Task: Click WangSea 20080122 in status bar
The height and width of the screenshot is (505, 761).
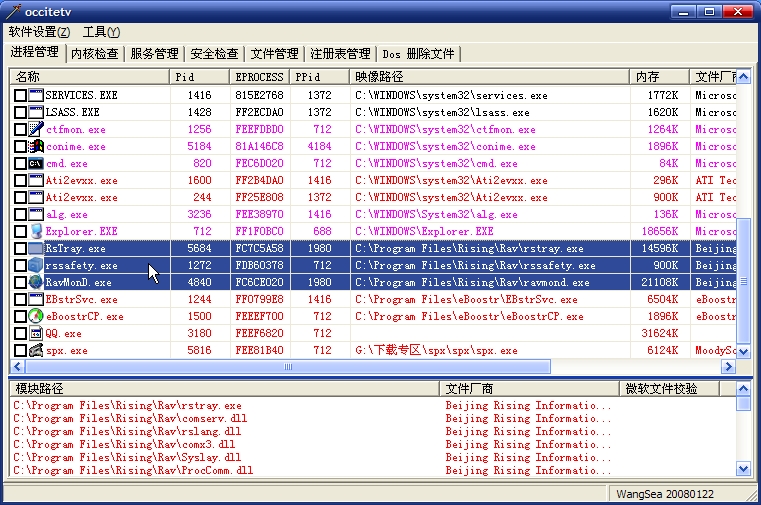Action: coord(665,494)
